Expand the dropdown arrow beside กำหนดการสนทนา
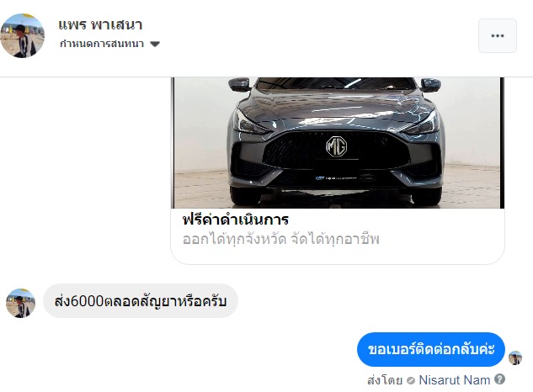The image size is (533, 392). [x=155, y=44]
